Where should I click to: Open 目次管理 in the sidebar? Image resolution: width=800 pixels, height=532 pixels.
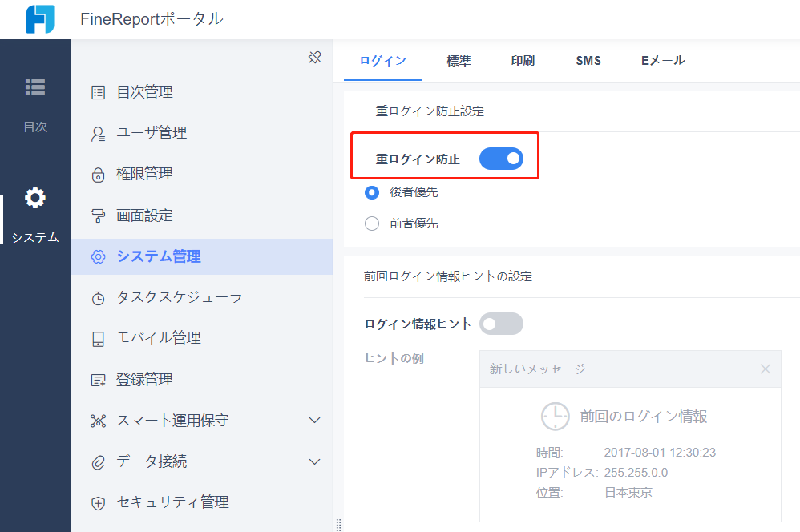tap(201, 92)
